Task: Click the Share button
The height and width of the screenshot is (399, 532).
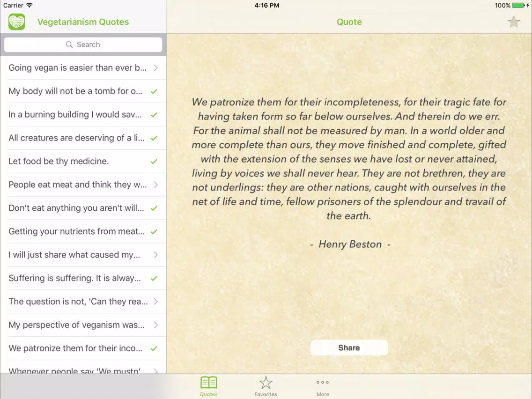Action: [x=349, y=348]
